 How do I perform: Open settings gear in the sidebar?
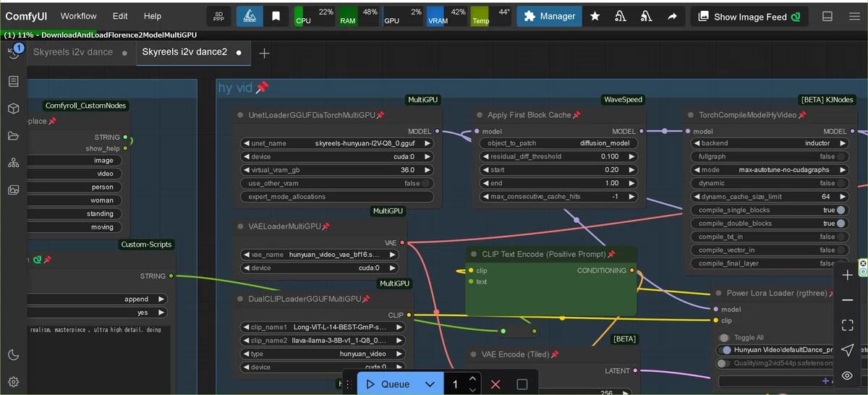14,381
